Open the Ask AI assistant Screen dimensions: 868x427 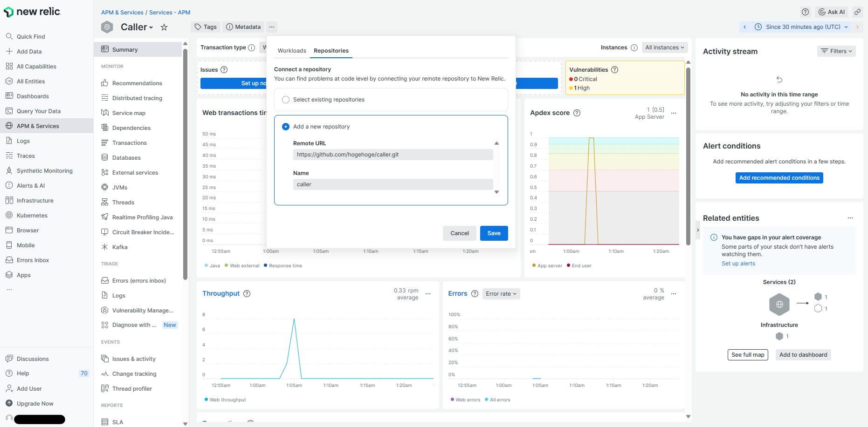tap(832, 12)
